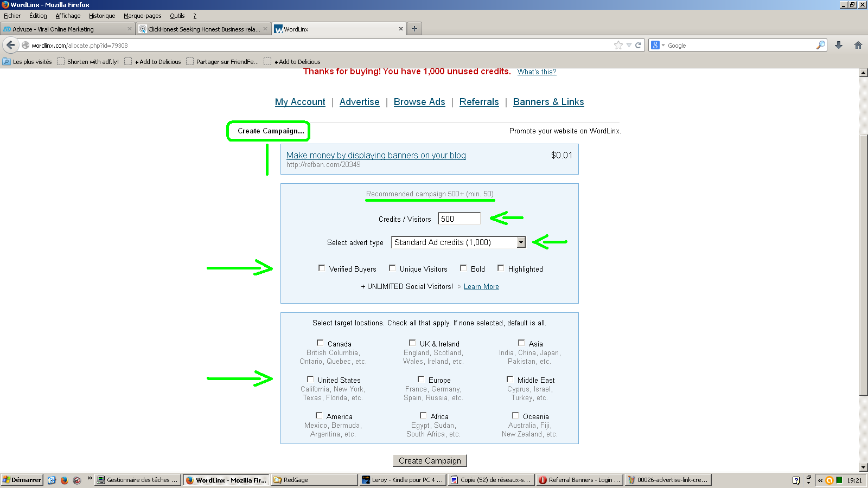This screenshot has width=868, height=488.
Task: Enable the Unique Visitors checkbox
Action: [392, 268]
